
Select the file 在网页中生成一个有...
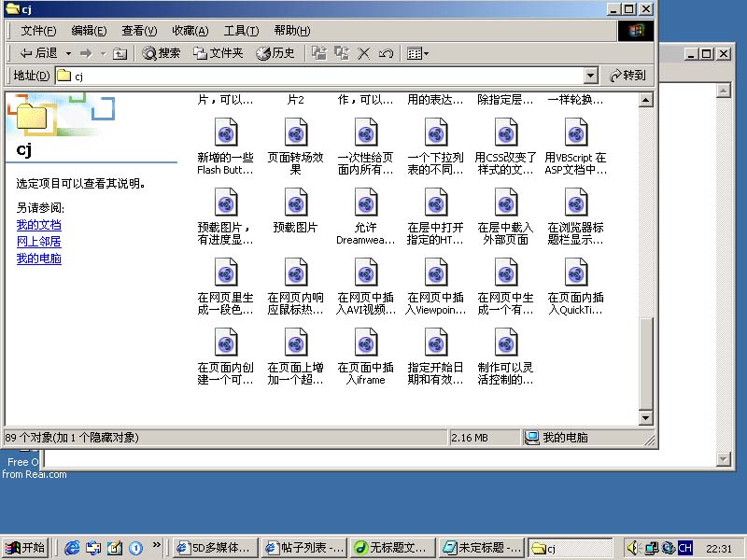point(506,287)
